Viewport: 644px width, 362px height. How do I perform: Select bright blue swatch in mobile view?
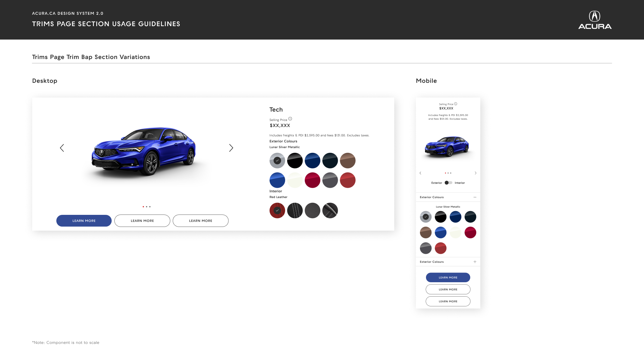[x=441, y=233]
